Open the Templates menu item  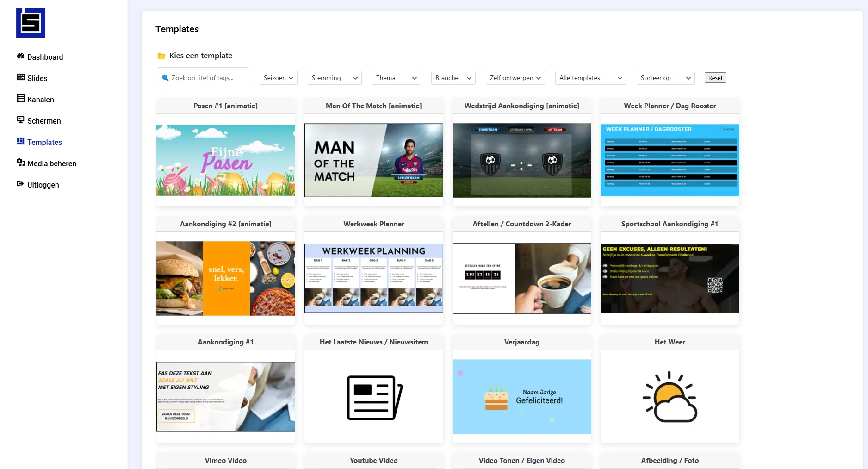point(44,142)
